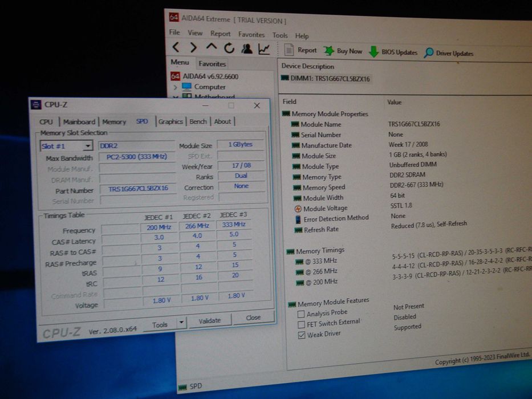Select DIMM1: TRS1G667CL5BZX16 device entry
The image size is (532, 399).
pyautogui.click(x=330, y=79)
